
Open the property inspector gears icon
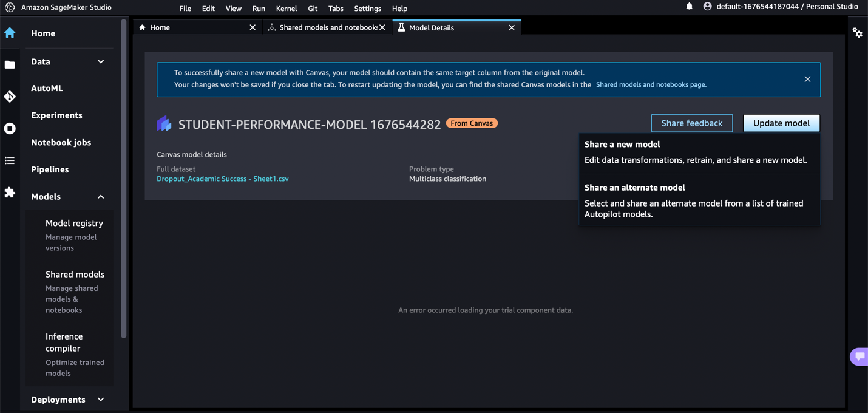(857, 33)
